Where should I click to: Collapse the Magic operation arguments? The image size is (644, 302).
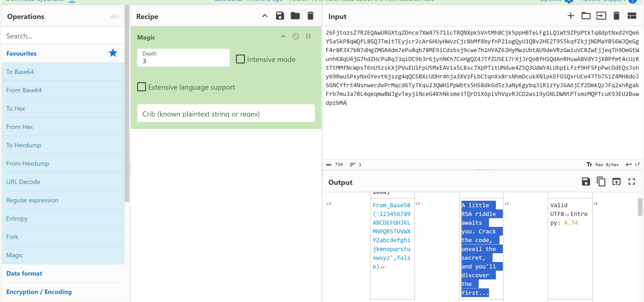[x=283, y=36]
